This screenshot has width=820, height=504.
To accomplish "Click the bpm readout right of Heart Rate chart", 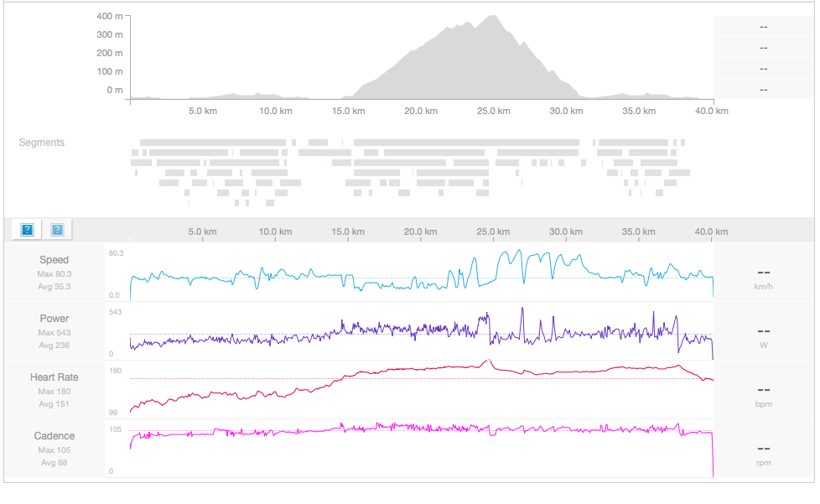I will coord(764,395).
